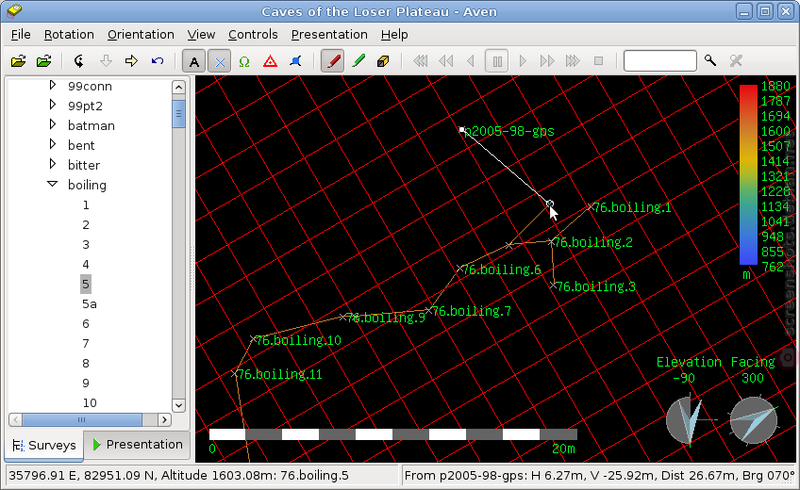Switch to the Surveys tab
The height and width of the screenshot is (490, 800).
44,445
